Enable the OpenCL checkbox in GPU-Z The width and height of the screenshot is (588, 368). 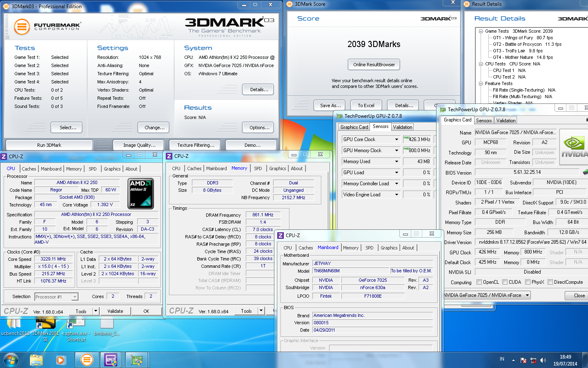click(479, 282)
